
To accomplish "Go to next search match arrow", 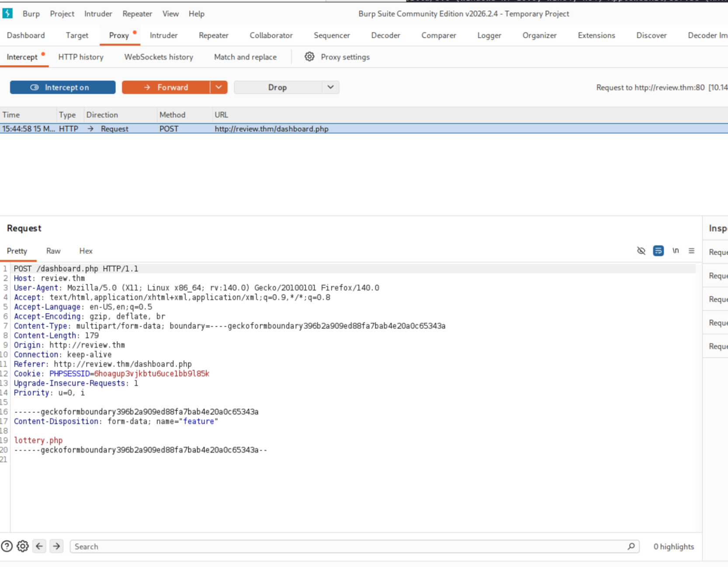I will [56, 546].
